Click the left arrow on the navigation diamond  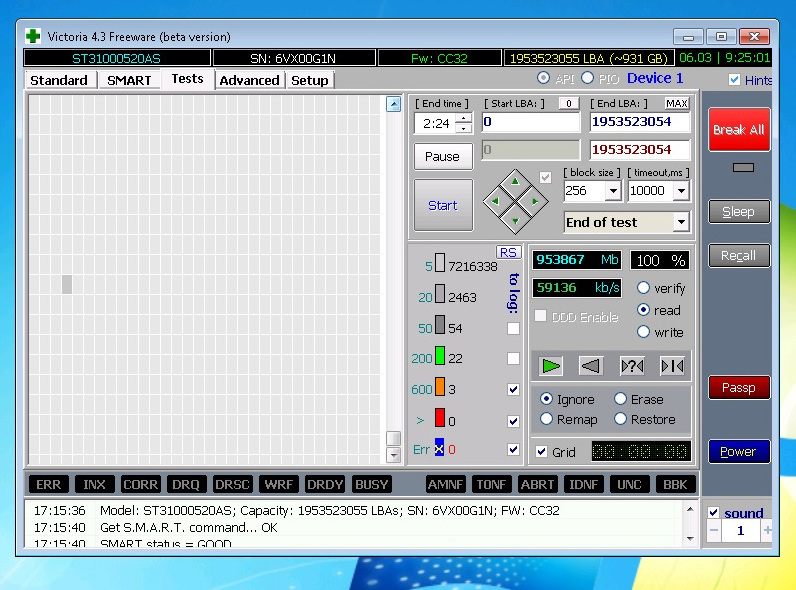tap(495, 201)
